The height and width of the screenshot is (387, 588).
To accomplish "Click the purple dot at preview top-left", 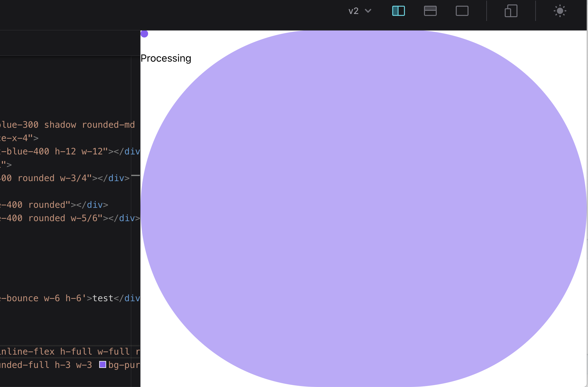I will tap(145, 34).
